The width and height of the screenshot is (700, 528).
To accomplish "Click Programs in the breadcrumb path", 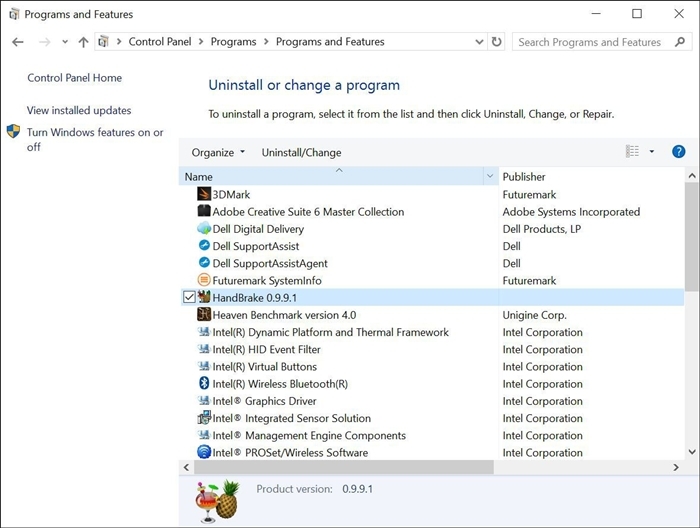I will click(234, 42).
